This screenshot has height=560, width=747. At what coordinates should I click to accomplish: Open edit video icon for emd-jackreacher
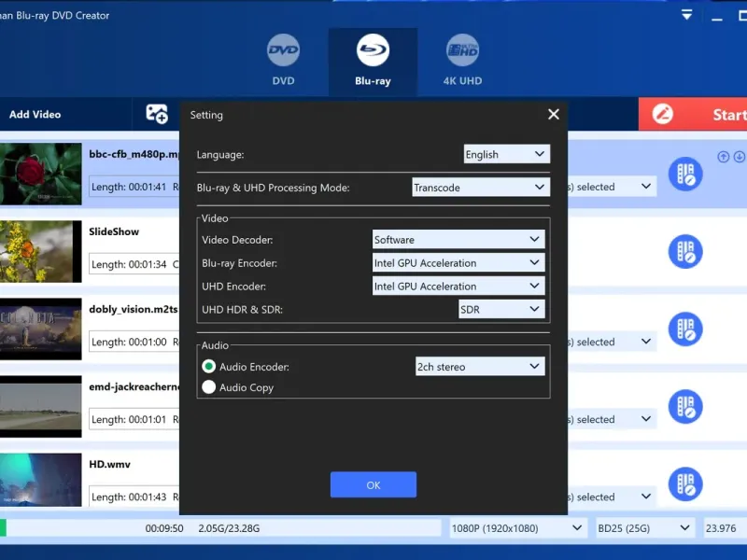pos(685,407)
